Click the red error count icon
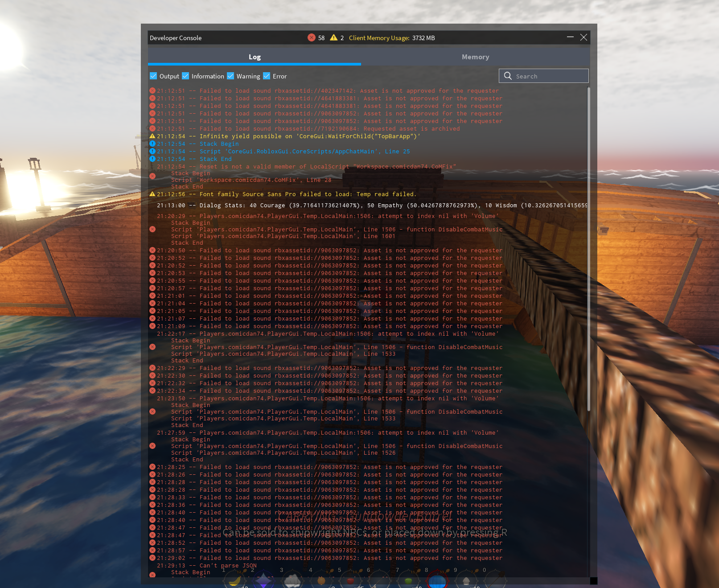This screenshot has height=588, width=719. click(x=312, y=38)
